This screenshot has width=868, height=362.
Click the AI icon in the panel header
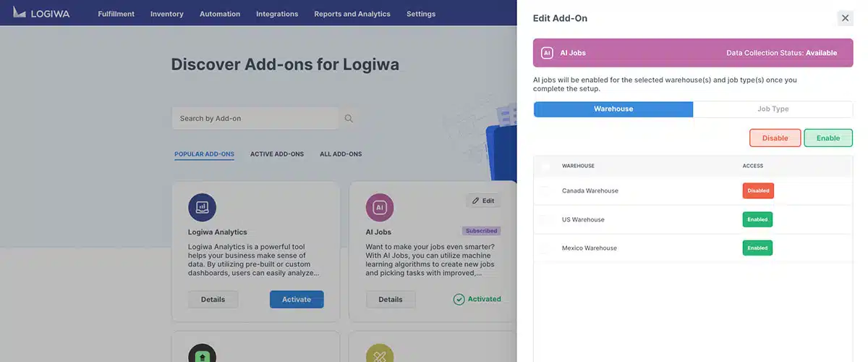(547, 53)
